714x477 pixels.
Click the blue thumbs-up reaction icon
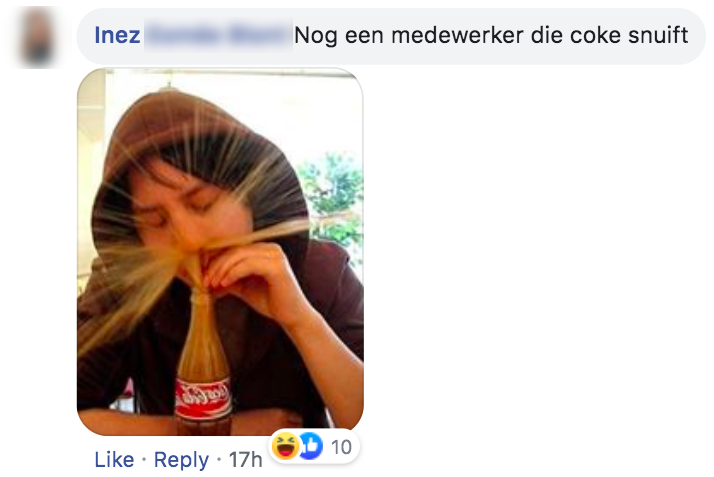[311, 446]
